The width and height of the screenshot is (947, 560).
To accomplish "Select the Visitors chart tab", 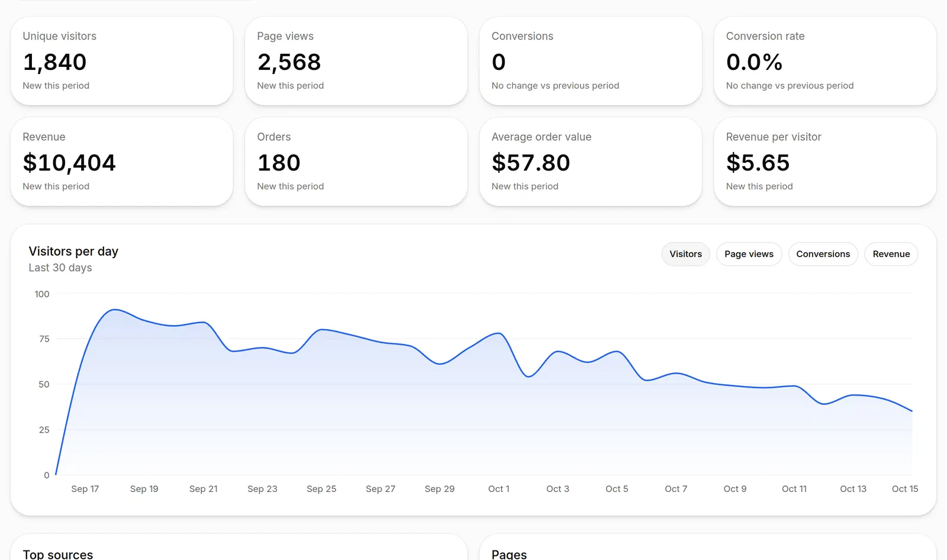I will coord(685,254).
